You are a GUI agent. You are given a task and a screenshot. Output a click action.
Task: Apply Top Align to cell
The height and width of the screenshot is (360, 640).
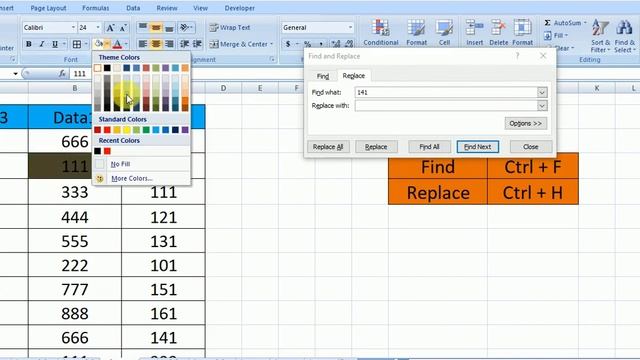(142, 27)
